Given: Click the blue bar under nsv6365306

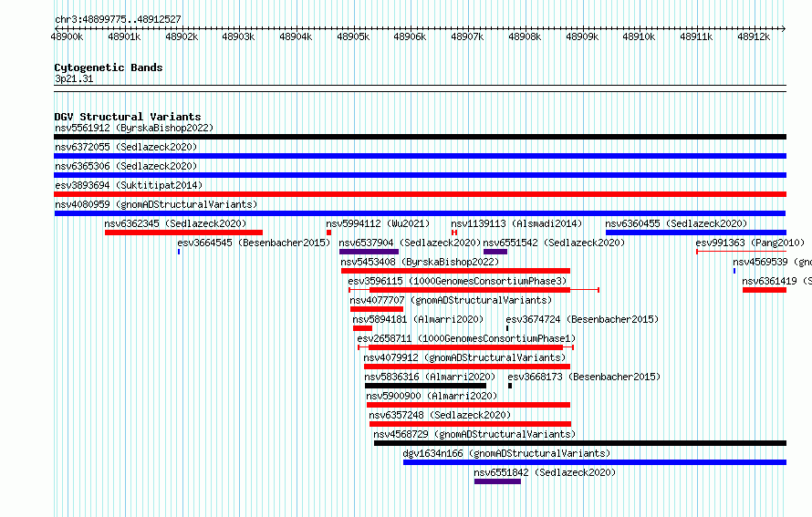Looking at the screenshot, I should pos(420,175).
